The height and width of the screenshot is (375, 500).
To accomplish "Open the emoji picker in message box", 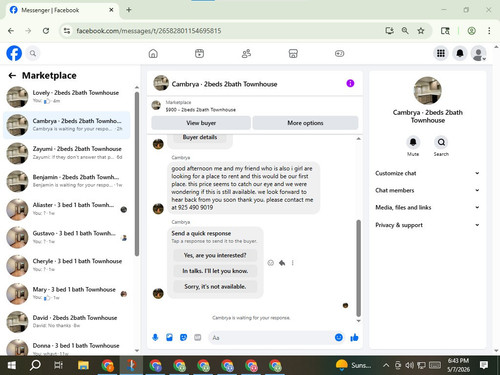I will tap(339, 337).
